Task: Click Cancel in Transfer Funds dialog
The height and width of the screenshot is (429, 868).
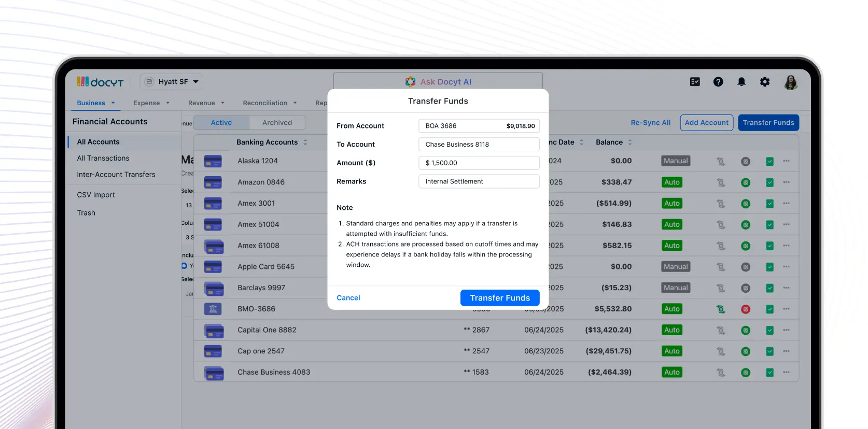Action: (x=348, y=298)
